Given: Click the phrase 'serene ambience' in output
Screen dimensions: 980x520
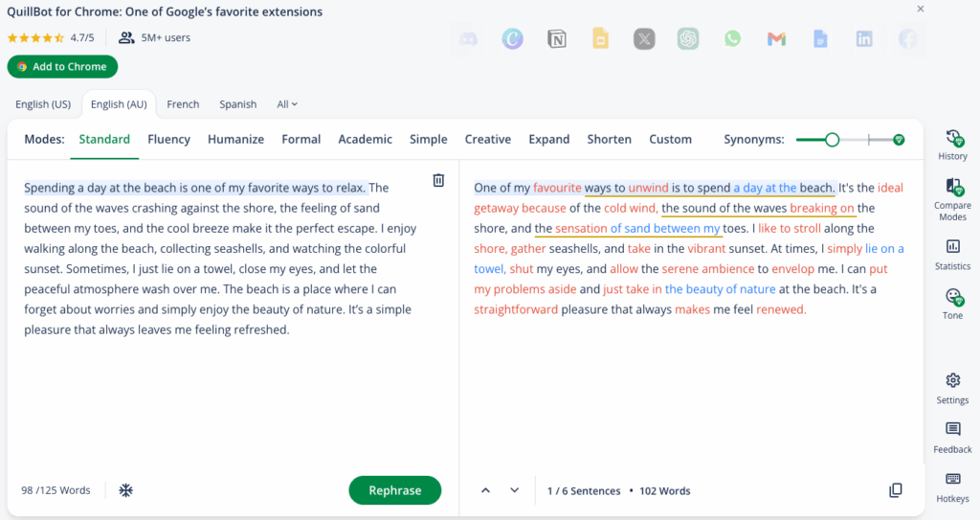Looking at the screenshot, I should 708,269.
